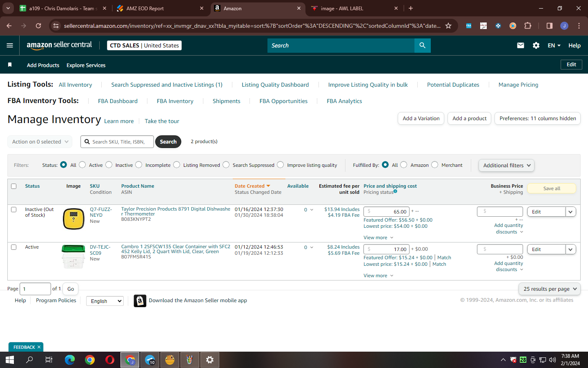
Task: Click Preferences: 11 columns hidden button
Action: coord(538,119)
